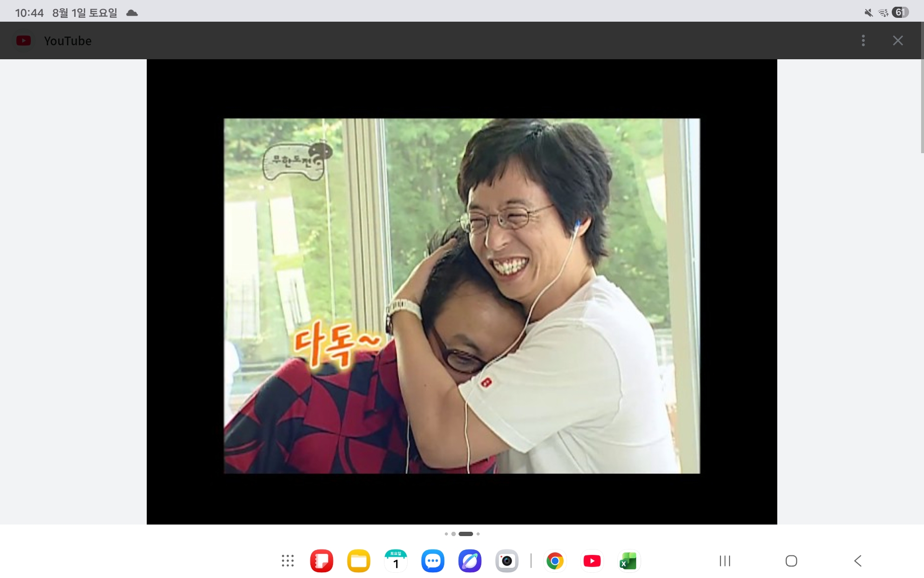
Task: Open the app drawer grid
Action: (288, 561)
